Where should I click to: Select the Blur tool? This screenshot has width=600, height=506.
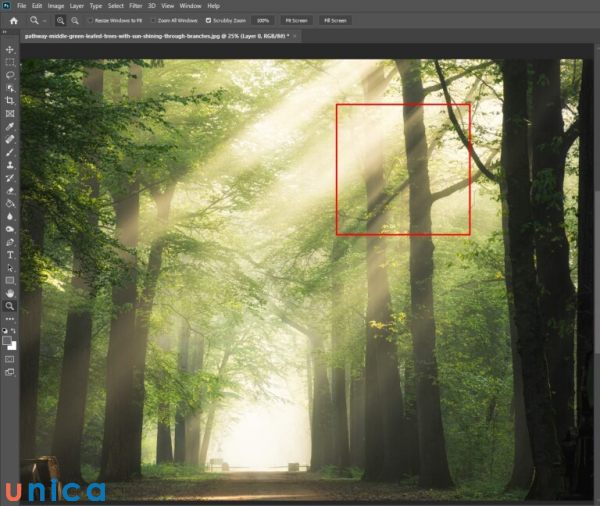[x=10, y=216]
